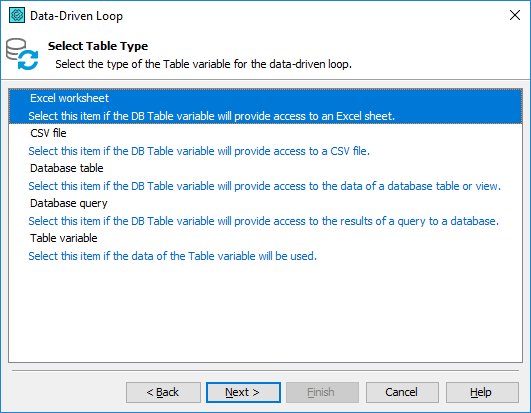Go to the Next wizard page
Image resolution: width=531 pixels, height=413 pixels.
[243, 392]
